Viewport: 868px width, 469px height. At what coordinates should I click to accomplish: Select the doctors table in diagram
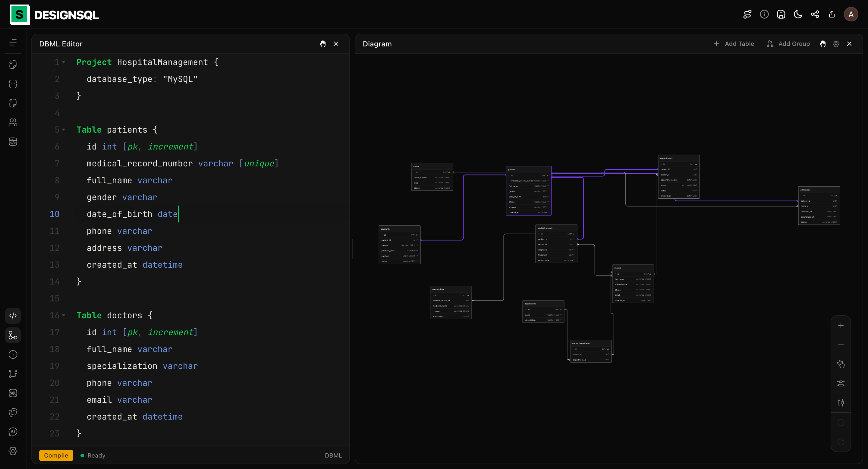(x=633, y=284)
